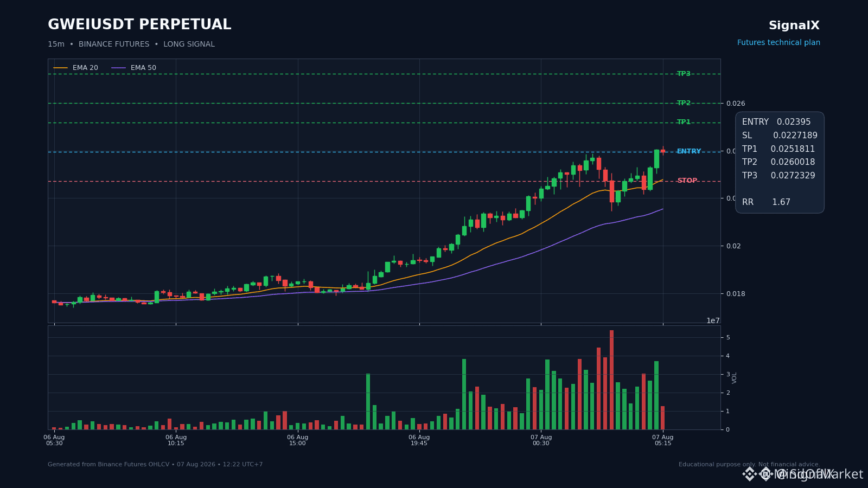Click the TP3 level label on chart
The width and height of the screenshot is (868, 488).
[x=684, y=74]
